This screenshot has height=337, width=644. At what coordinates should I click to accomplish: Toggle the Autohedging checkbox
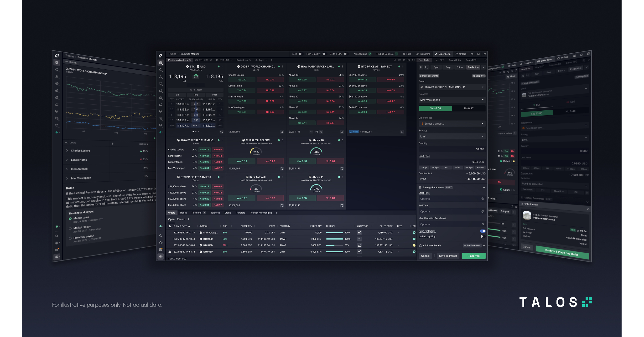click(x=370, y=54)
